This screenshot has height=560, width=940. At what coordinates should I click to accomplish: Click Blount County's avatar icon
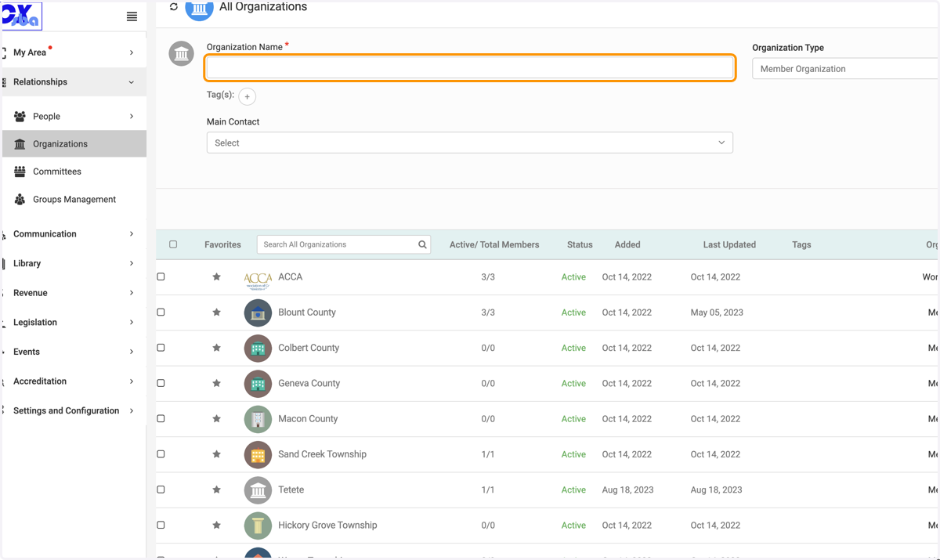(258, 313)
